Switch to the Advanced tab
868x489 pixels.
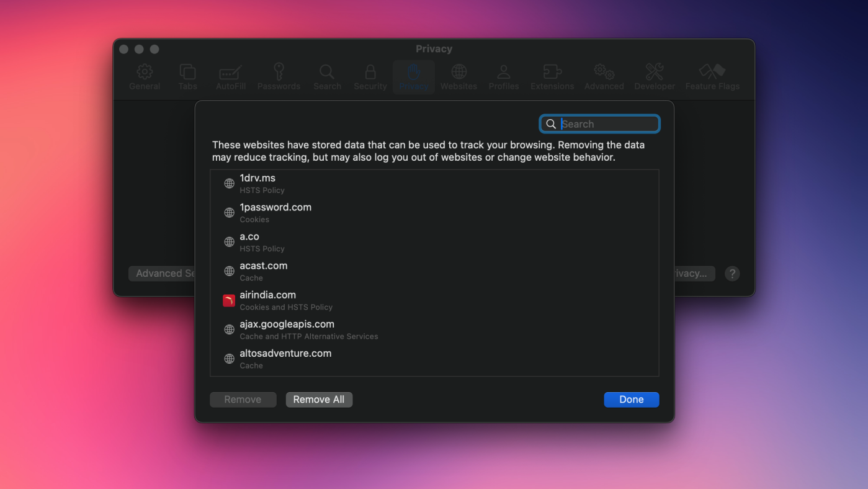click(x=604, y=77)
